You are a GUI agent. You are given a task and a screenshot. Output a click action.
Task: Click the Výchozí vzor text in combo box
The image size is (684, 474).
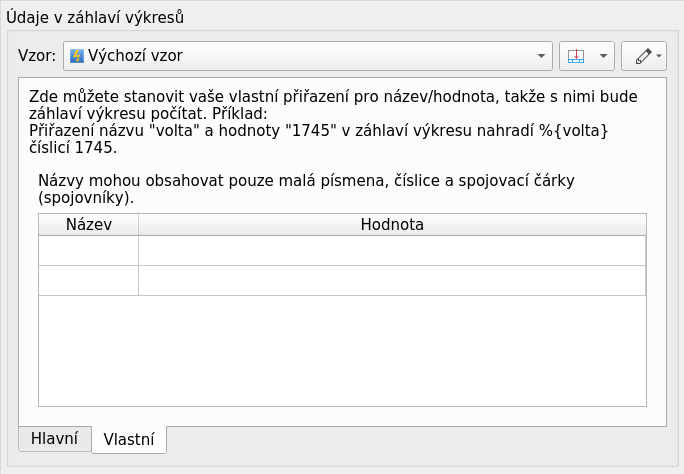coord(135,56)
